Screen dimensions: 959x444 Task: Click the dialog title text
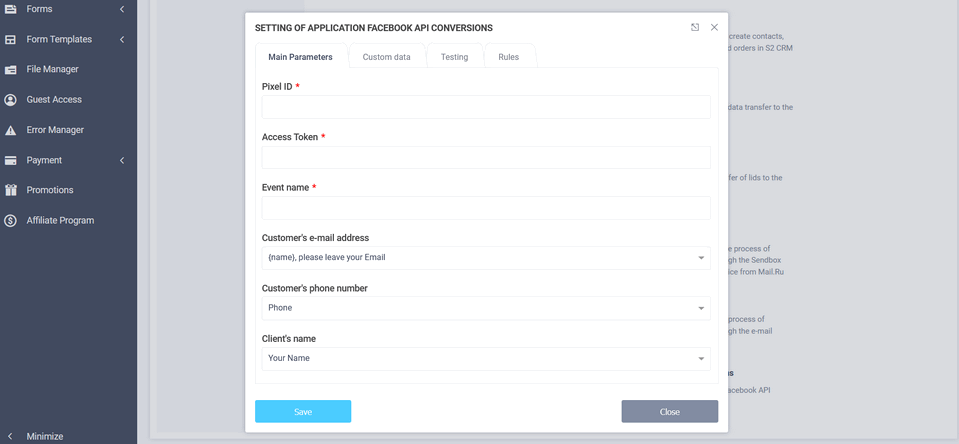click(374, 28)
